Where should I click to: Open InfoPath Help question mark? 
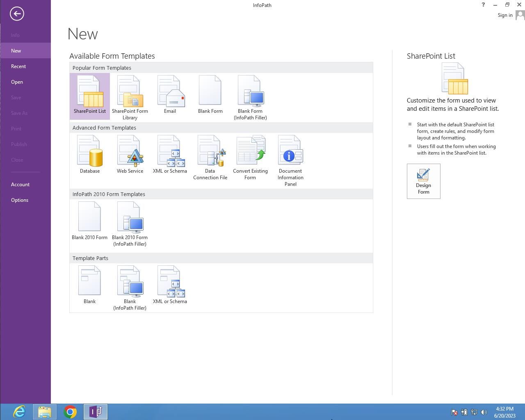coord(483,5)
